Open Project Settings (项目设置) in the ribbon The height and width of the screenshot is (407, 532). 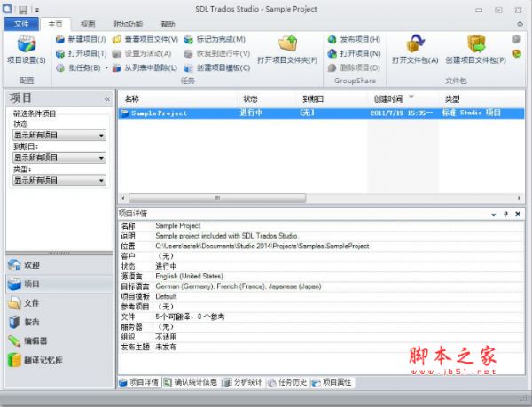coord(27,50)
